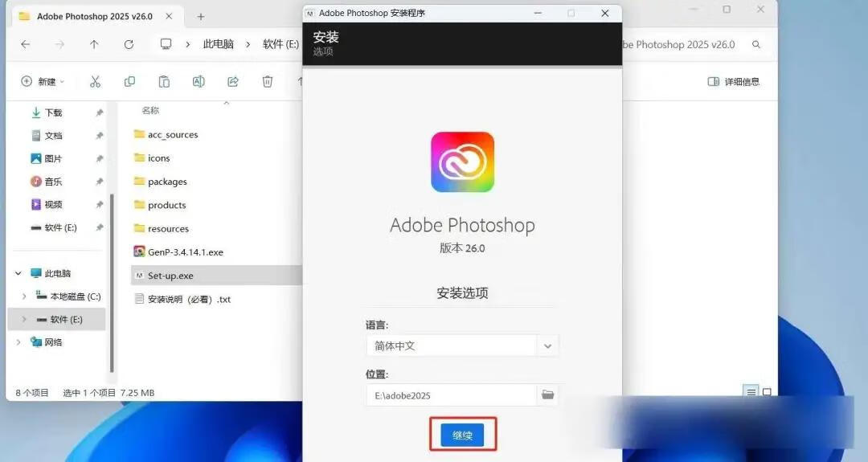
Task: Sort by the 名称 column header
Action: 150,111
